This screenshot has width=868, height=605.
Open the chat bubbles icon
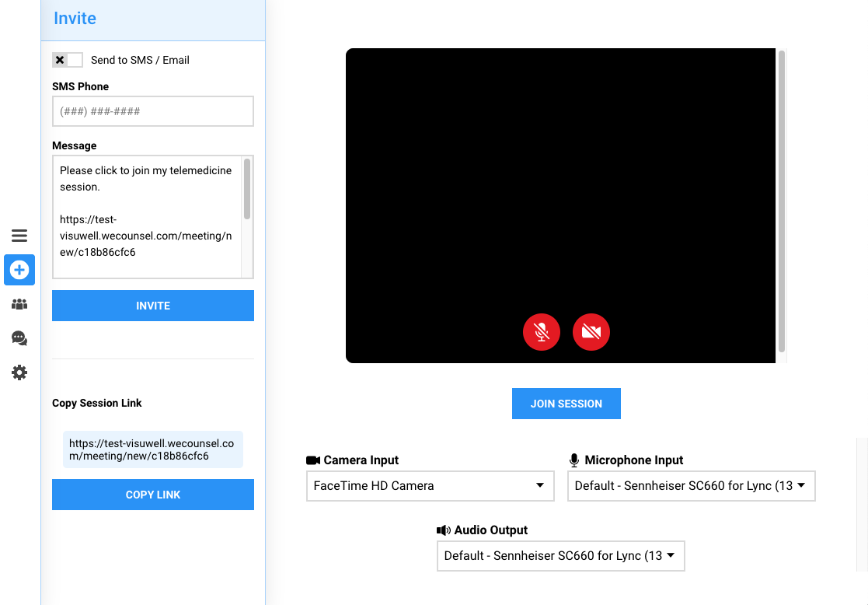click(x=19, y=338)
